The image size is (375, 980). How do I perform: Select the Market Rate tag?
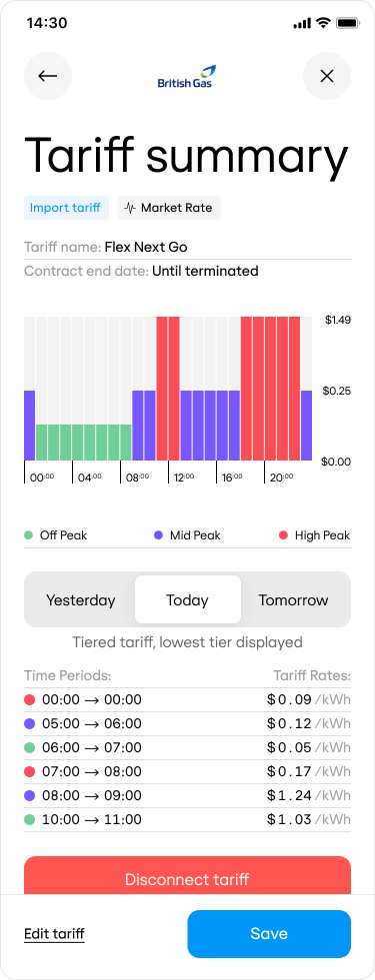coord(169,208)
